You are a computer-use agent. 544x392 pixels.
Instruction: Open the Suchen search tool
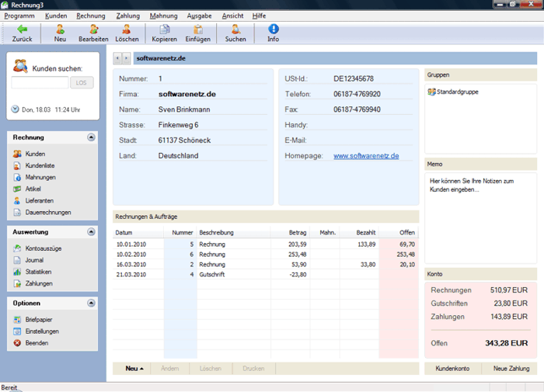pos(235,29)
